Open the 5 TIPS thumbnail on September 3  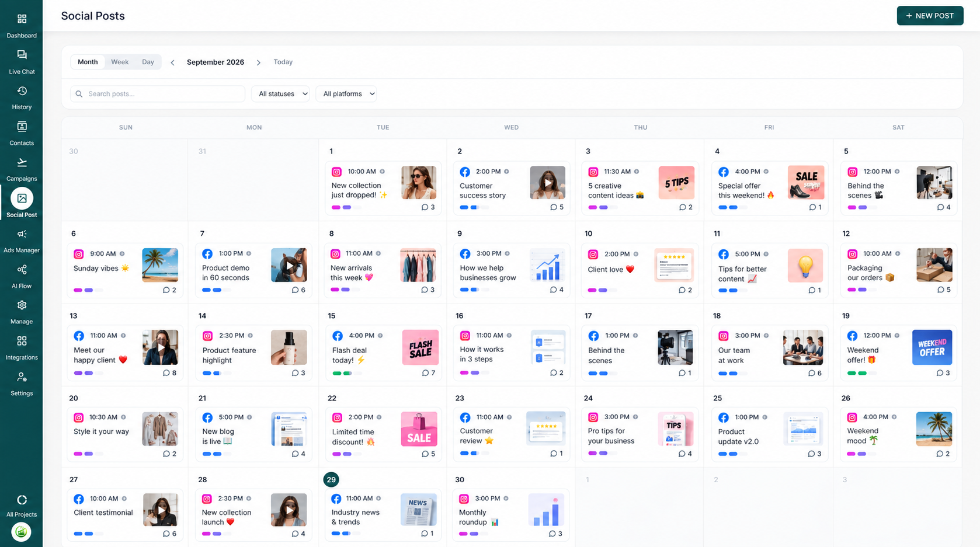[676, 183]
